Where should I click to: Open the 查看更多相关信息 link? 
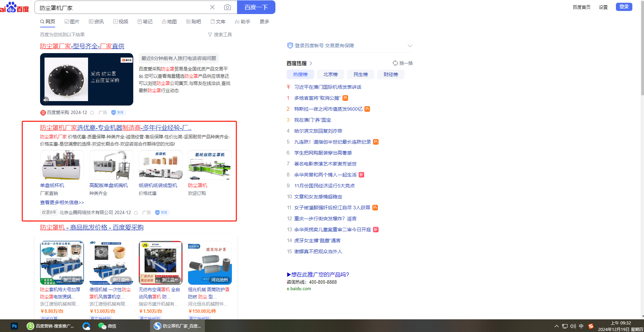pyautogui.click(x=62, y=202)
